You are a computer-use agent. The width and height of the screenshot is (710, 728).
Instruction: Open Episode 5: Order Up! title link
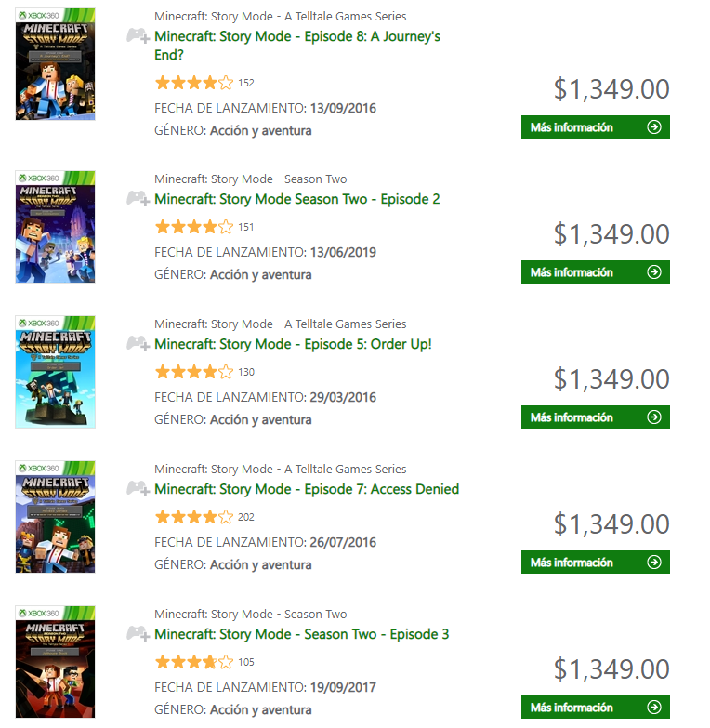(293, 344)
